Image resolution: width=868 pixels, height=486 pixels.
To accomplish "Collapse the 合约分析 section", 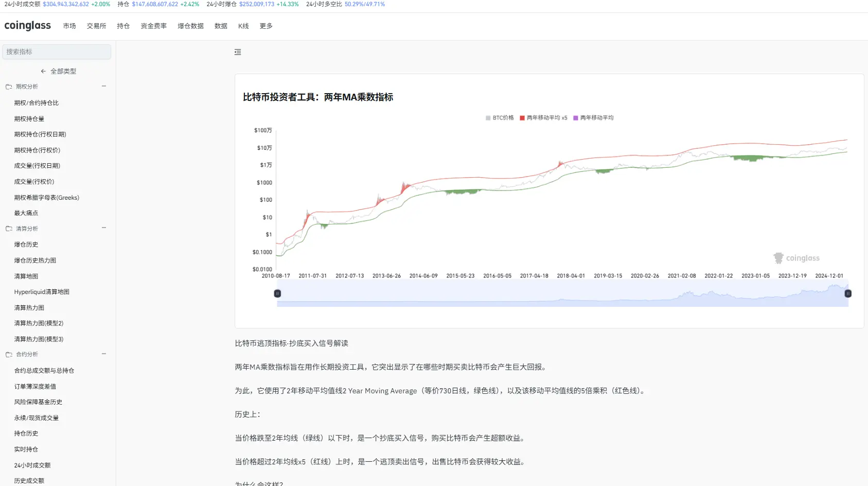I will 104,354.
